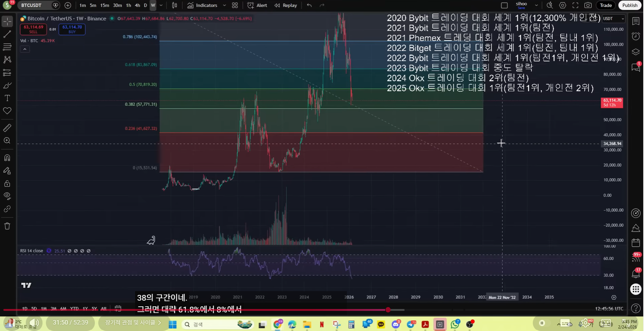Viewport: 644px width, 331px height.
Task: Open the economic calendar icon in right sidebar
Action: tap(636, 243)
